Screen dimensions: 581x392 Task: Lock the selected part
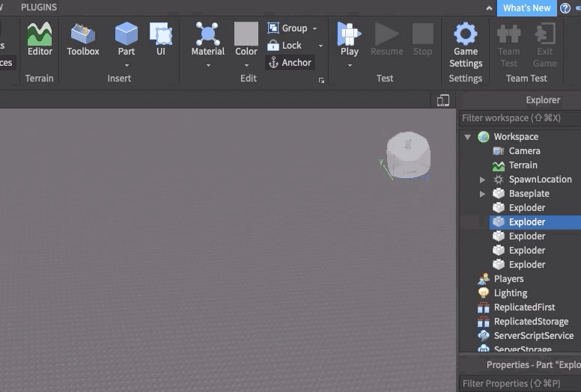285,45
